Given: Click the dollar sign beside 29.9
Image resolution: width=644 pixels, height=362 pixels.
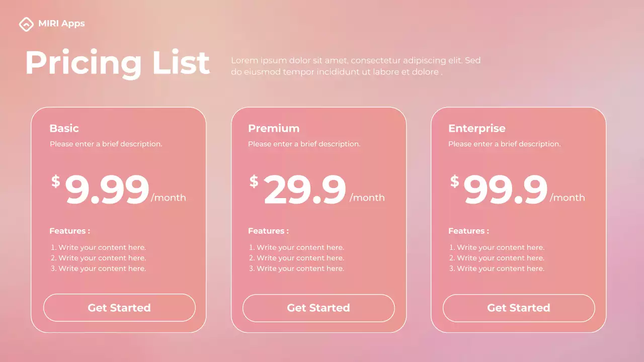Looking at the screenshot, I should coord(254,181).
